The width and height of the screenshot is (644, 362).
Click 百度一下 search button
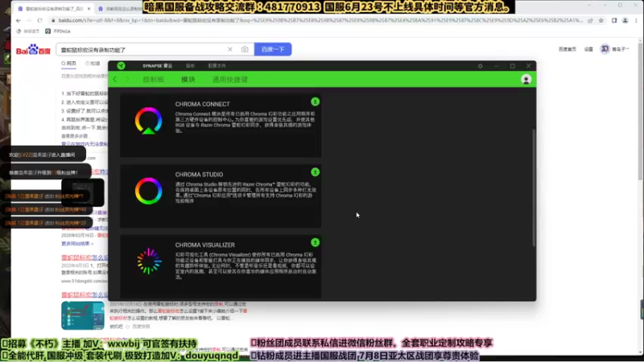[x=273, y=49]
